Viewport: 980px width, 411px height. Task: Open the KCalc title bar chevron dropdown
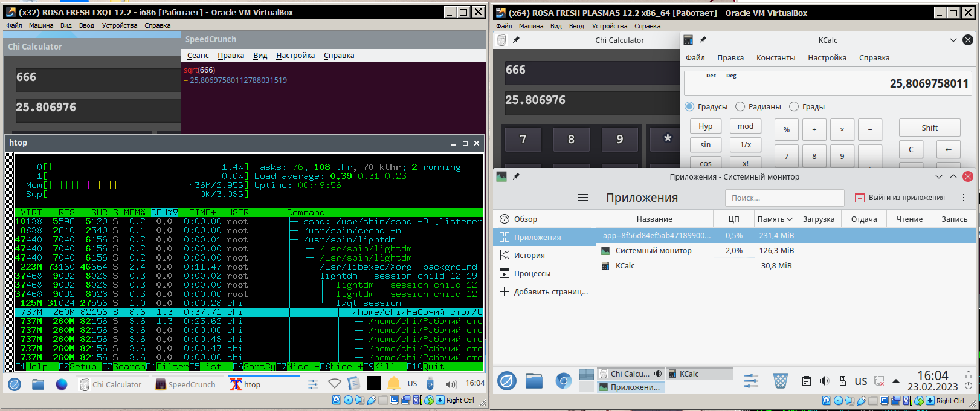pos(953,40)
